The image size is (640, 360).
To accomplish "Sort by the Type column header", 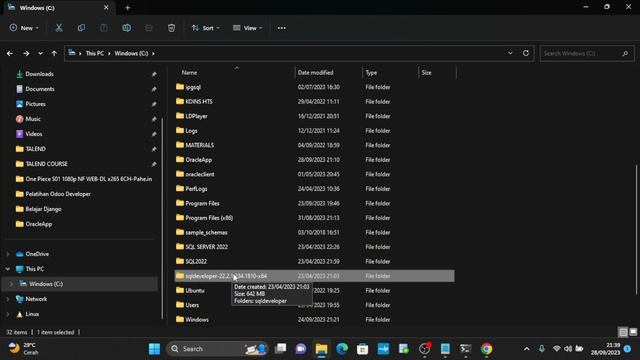I will pos(371,73).
